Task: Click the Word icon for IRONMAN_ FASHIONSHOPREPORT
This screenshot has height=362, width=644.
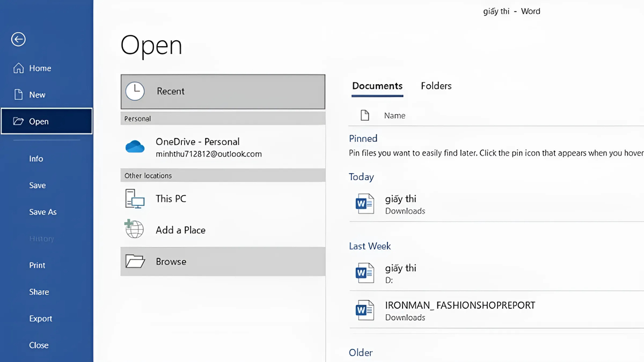Action: click(x=365, y=311)
